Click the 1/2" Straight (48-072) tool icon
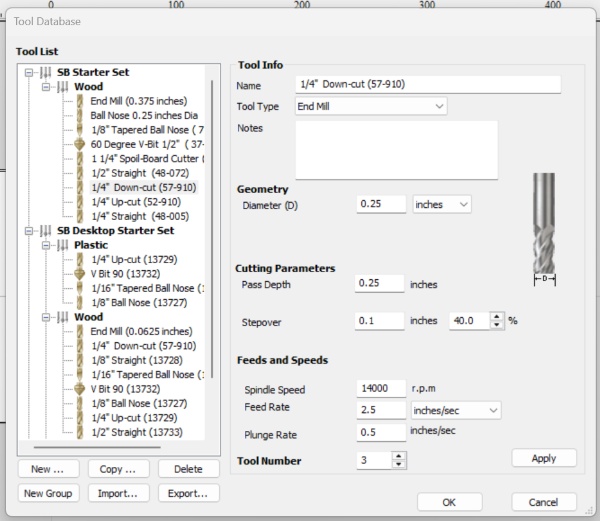Viewport: 600px width, 521px height. click(x=81, y=173)
